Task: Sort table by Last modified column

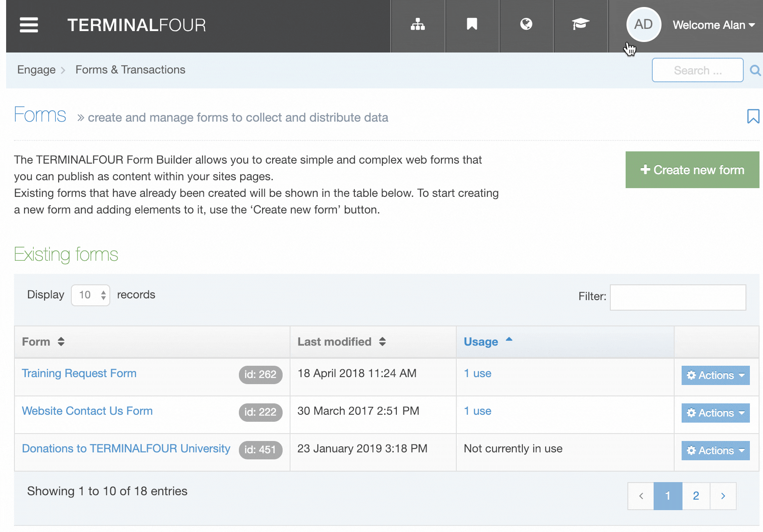Action: [341, 342]
